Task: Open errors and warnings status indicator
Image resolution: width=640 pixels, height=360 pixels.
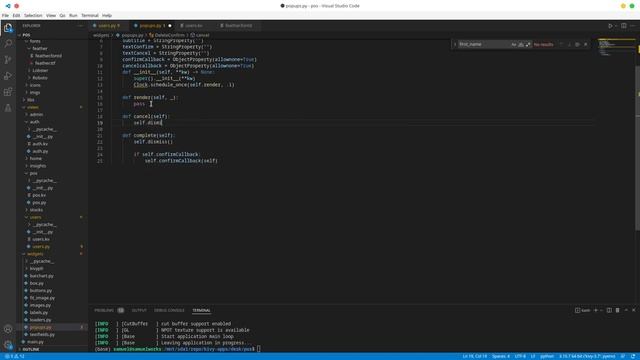Action: pyautogui.click(x=15, y=356)
